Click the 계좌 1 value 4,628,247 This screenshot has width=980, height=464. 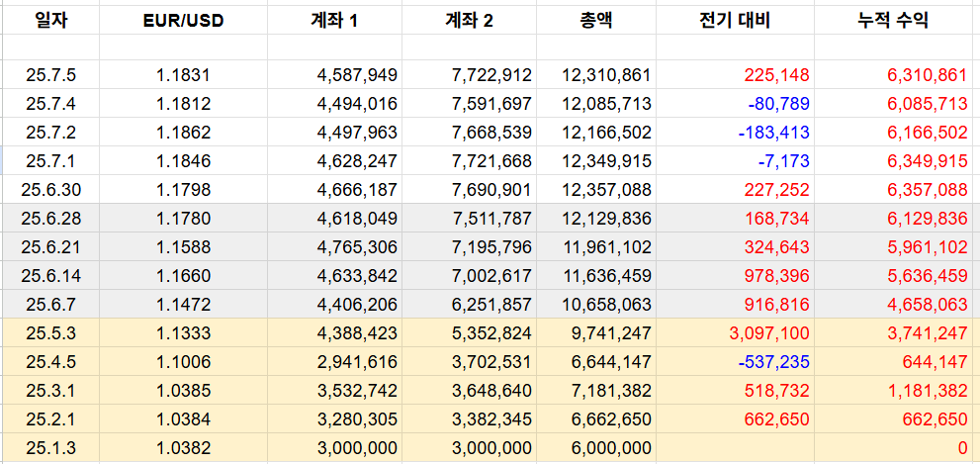[x=334, y=161]
